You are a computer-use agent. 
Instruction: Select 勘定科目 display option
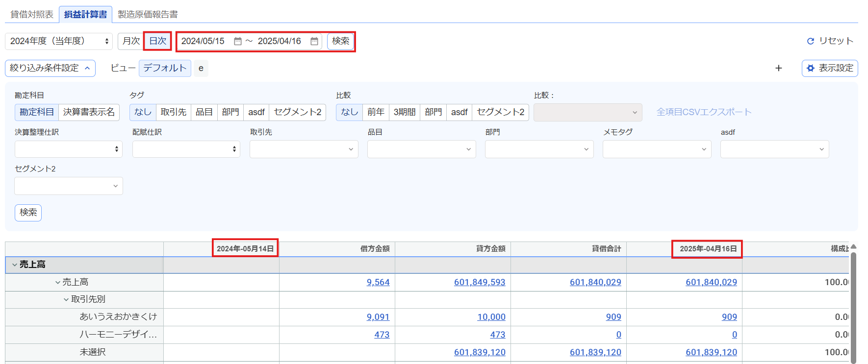click(37, 112)
